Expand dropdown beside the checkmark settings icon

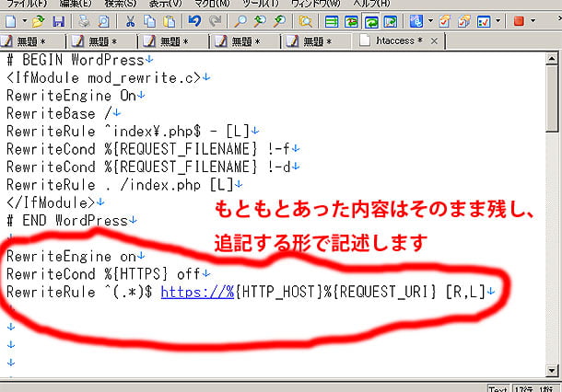coord(498,20)
